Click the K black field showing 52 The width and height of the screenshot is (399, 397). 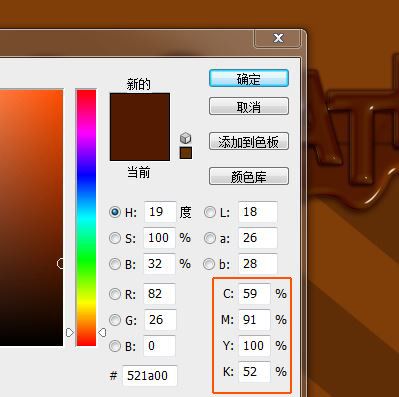coord(254,372)
